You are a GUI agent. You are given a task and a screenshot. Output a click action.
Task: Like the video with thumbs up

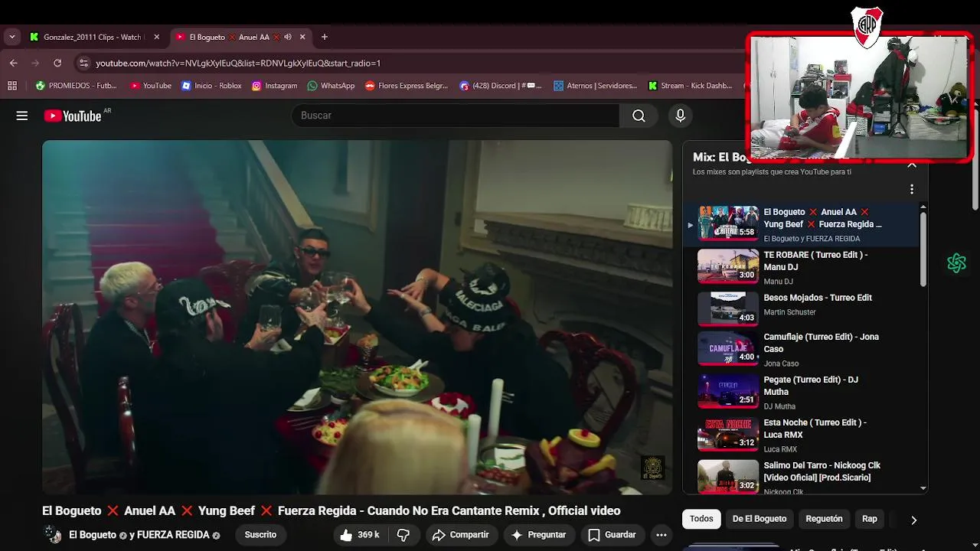[360, 535]
